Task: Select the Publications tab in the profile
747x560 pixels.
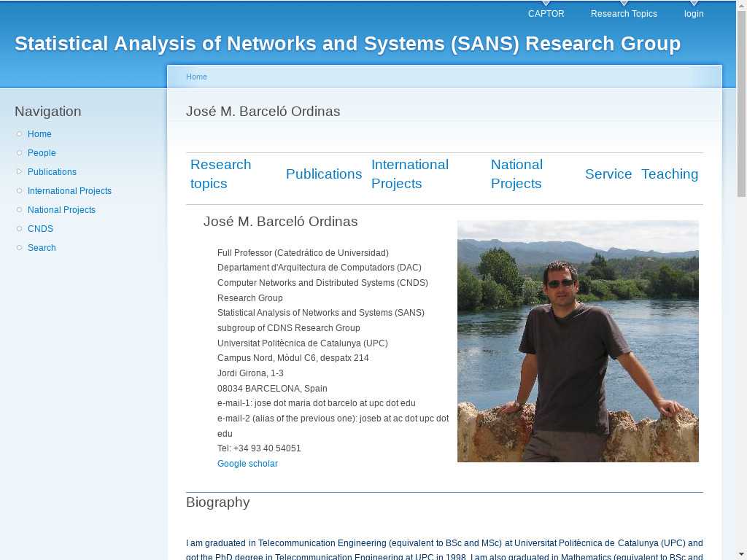Action: [324, 174]
